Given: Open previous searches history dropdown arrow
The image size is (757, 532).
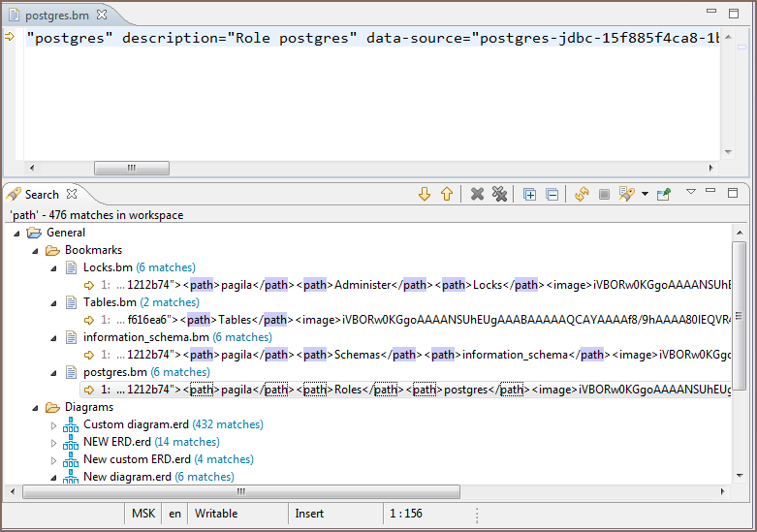Looking at the screenshot, I should pos(645,195).
